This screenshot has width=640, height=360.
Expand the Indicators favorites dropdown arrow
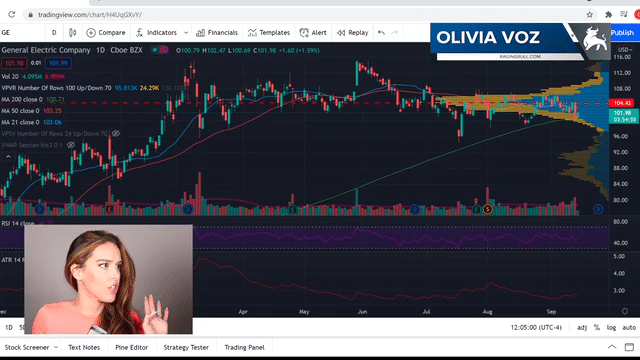point(186,33)
